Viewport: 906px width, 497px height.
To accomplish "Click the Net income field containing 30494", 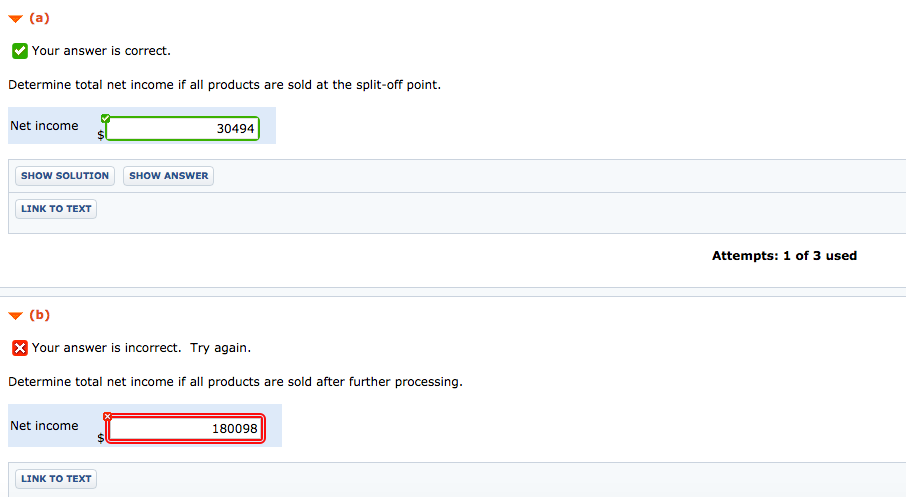I will tap(183, 128).
